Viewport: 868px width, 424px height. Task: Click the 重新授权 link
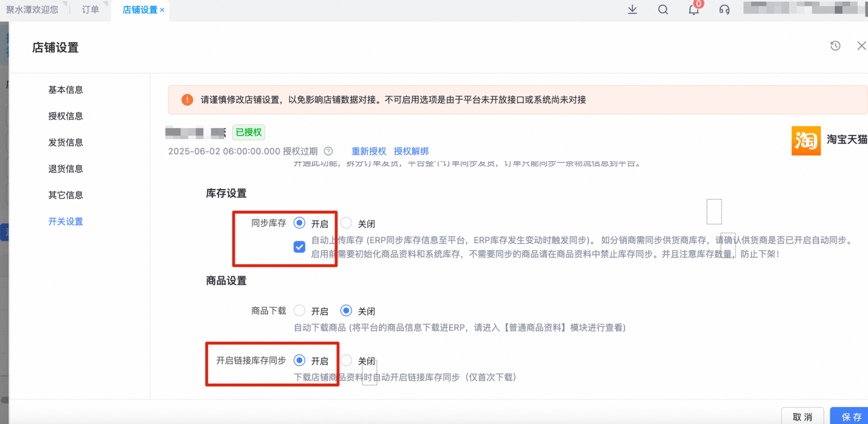(x=368, y=151)
